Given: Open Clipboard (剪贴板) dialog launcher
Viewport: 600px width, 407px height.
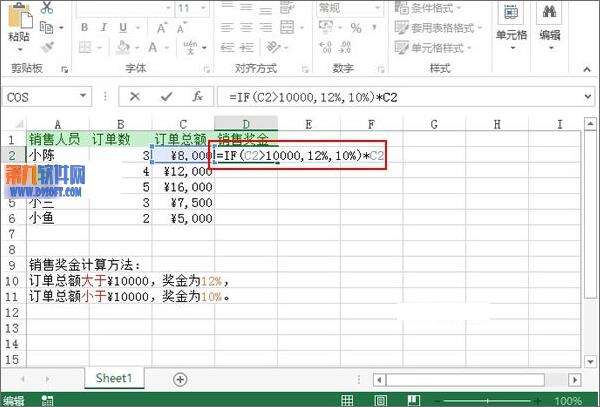Looking at the screenshot, I should pyautogui.click(x=65, y=70).
